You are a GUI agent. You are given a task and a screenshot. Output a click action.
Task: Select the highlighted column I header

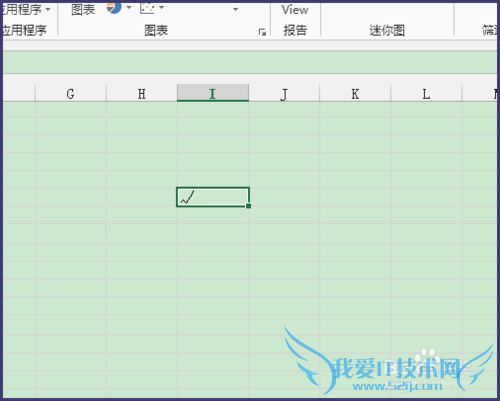click(213, 93)
